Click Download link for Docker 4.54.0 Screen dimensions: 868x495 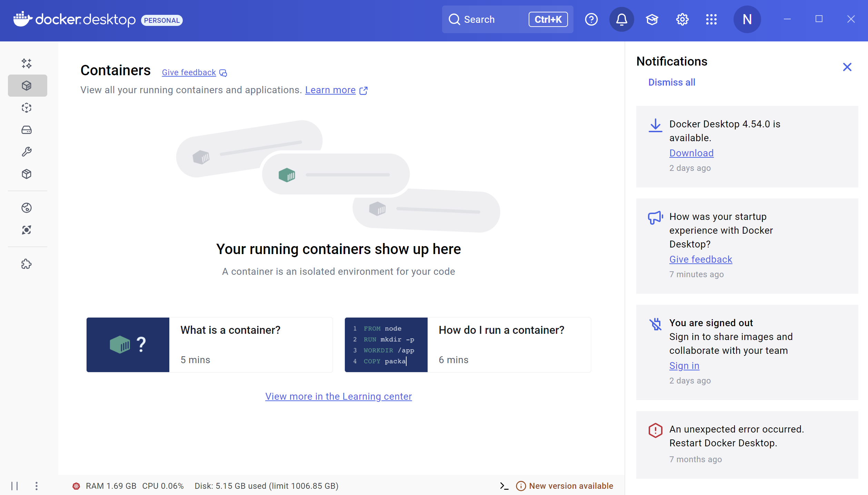(x=691, y=153)
